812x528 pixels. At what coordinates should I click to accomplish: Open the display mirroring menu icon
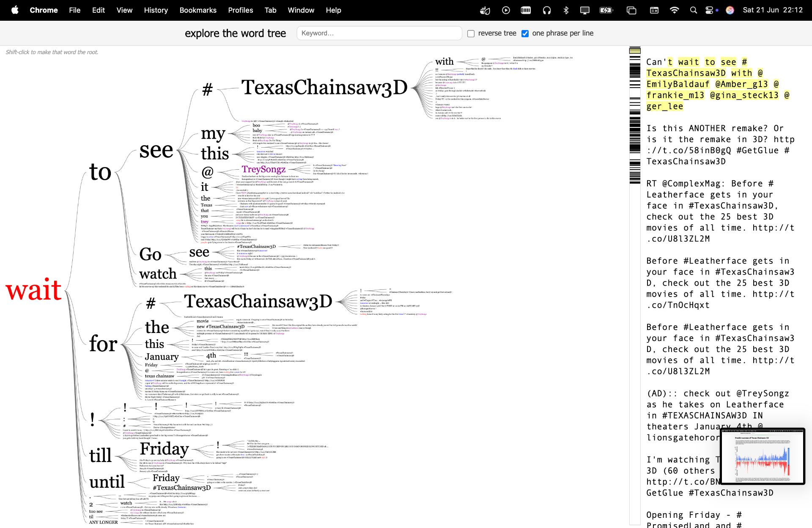[585, 10]
